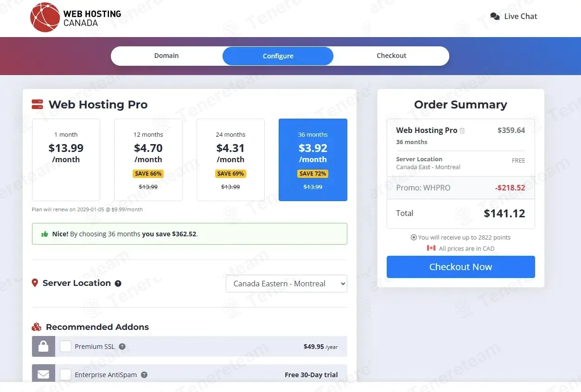The height and width of the screenshot is (392, 581).
Task: Click the SAVE 66% badge
Action: [x=148, y=174]
